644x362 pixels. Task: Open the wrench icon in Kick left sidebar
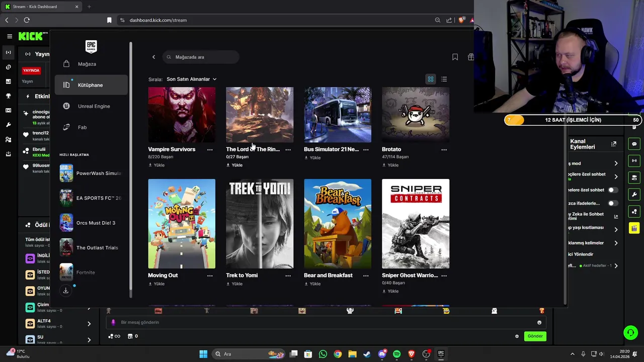(9, 125)
